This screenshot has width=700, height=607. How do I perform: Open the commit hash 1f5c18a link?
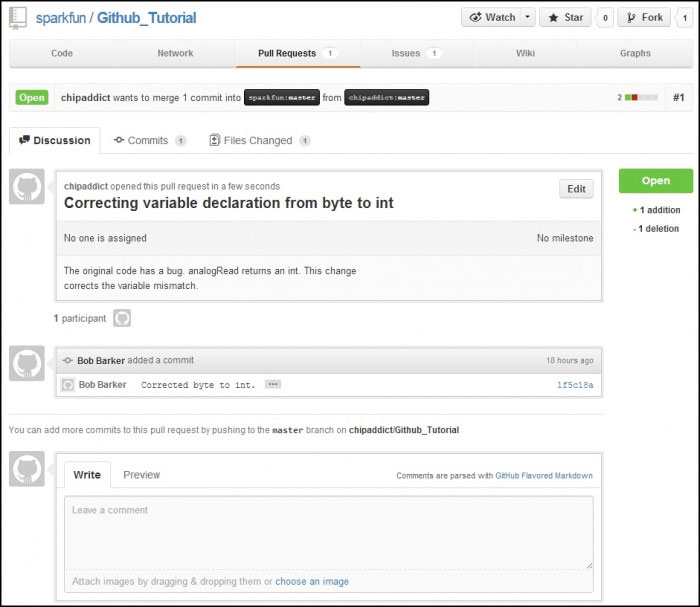[575, 385]
